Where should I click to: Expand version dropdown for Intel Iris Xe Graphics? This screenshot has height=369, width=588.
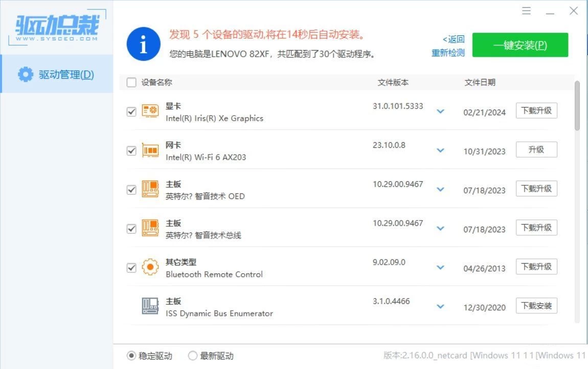tap(441, 112)
